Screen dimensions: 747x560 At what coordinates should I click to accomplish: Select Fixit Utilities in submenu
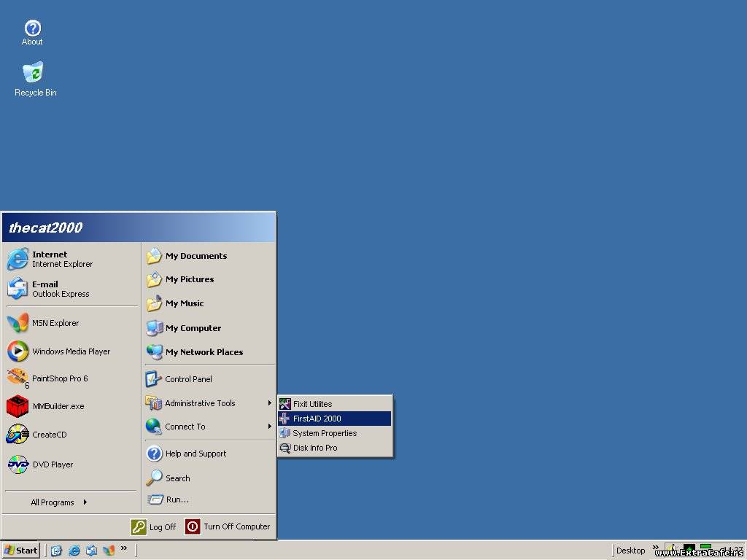pyautogui.click(x=312, y=404)
